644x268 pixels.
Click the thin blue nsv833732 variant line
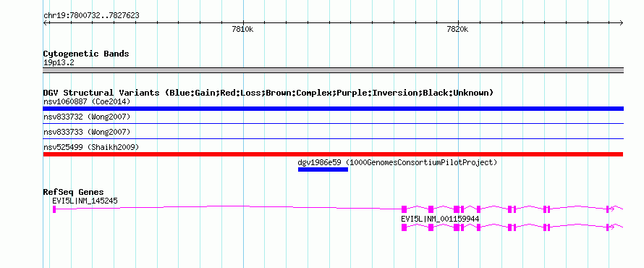tap(333, 123)
